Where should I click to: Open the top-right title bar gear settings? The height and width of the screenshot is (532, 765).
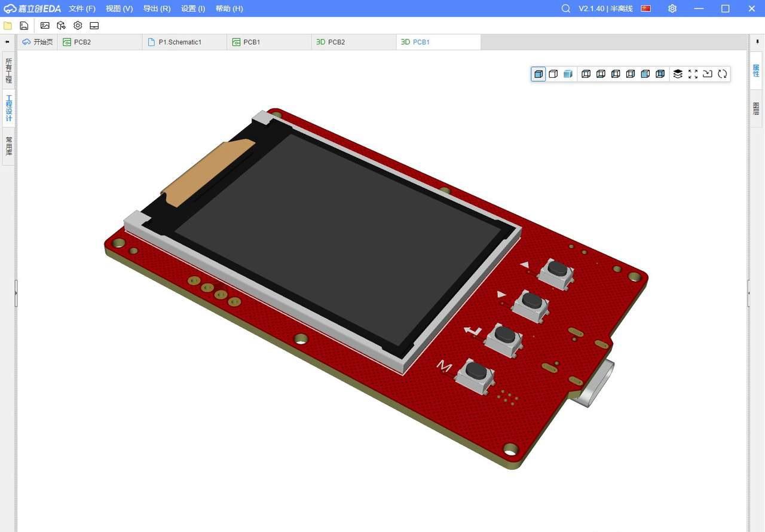pos(672,8)
